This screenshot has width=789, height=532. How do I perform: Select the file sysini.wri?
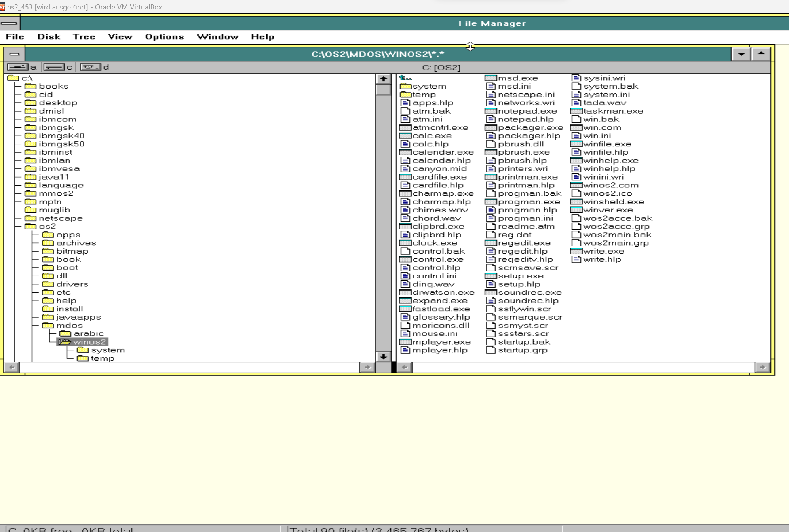pyautogui.click(x=599, y=78)
